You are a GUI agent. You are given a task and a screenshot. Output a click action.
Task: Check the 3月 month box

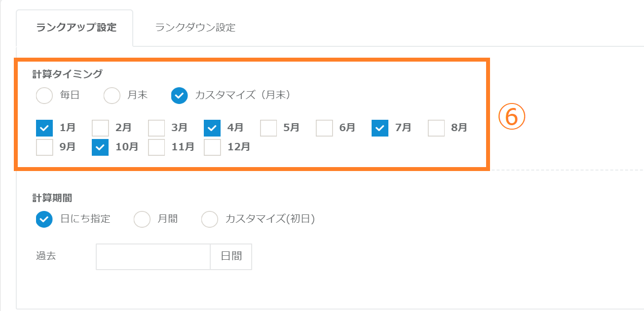pyautogui.click(x=156, y=128)
